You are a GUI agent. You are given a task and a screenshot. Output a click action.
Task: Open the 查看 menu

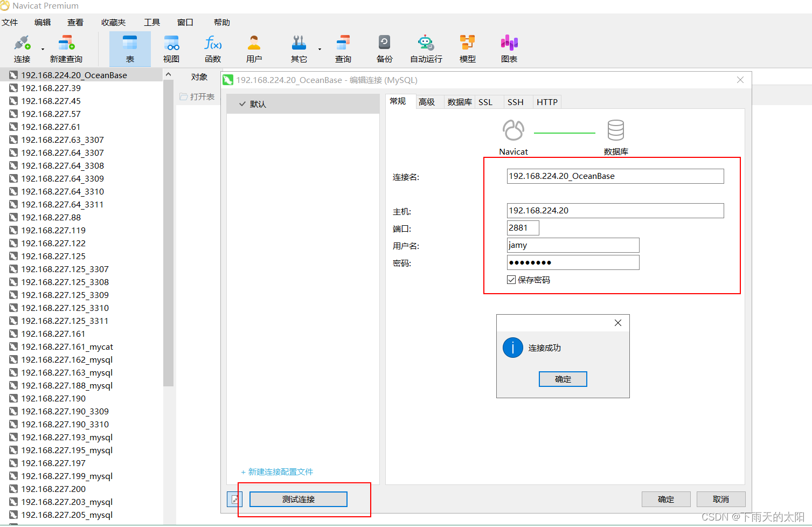pos(75,22)
